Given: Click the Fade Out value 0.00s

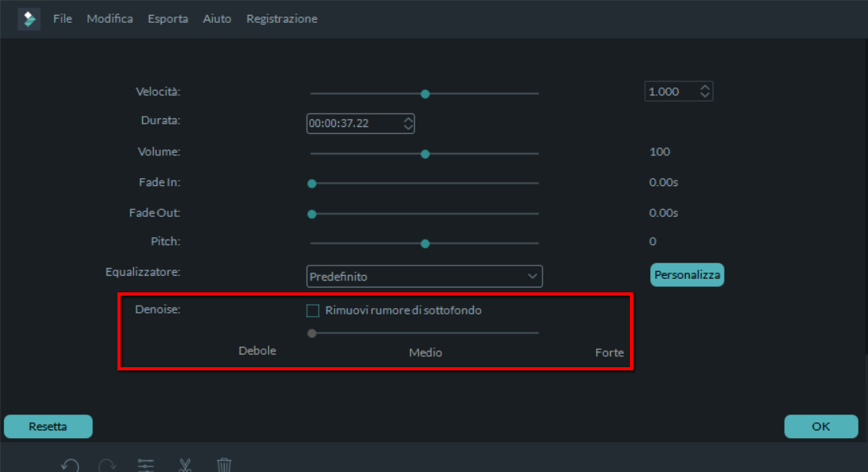Looking at the screenshot, I should point(663,213).
